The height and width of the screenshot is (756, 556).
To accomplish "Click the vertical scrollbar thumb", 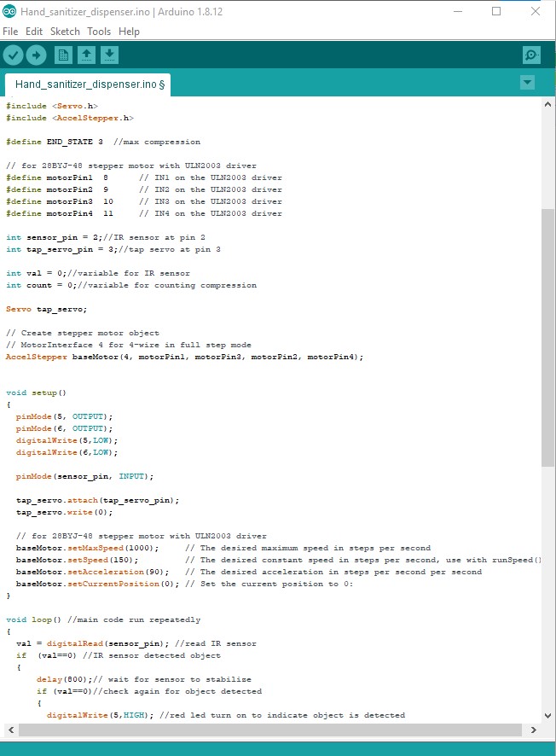I will [x=547, y=338].
